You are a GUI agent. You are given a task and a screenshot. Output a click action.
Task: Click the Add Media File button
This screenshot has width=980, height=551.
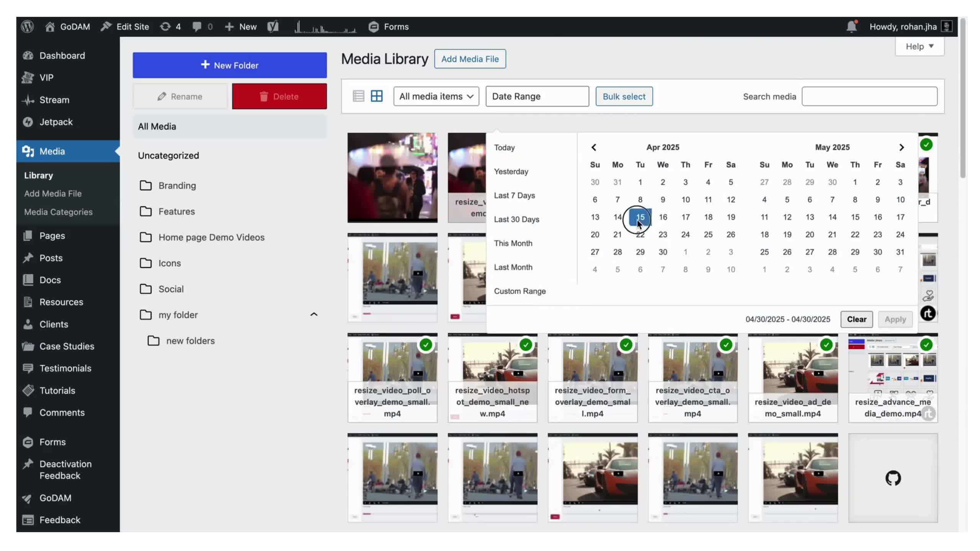[x=470, y=59]
